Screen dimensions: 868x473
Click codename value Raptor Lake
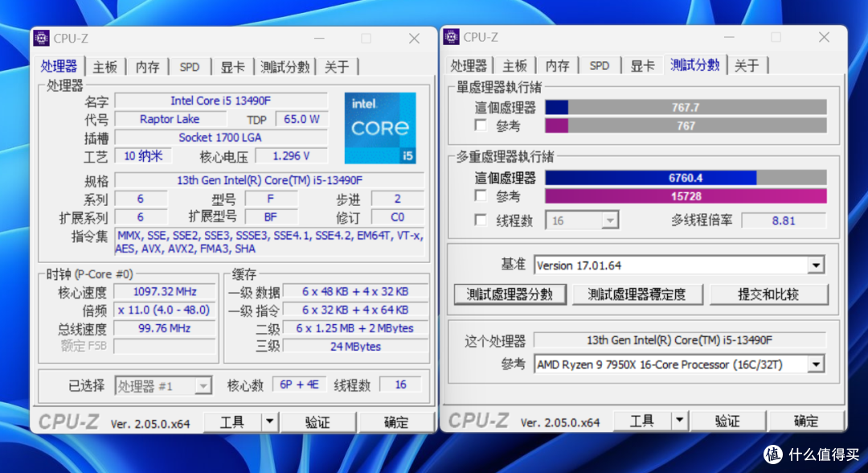tap(170, 119)
